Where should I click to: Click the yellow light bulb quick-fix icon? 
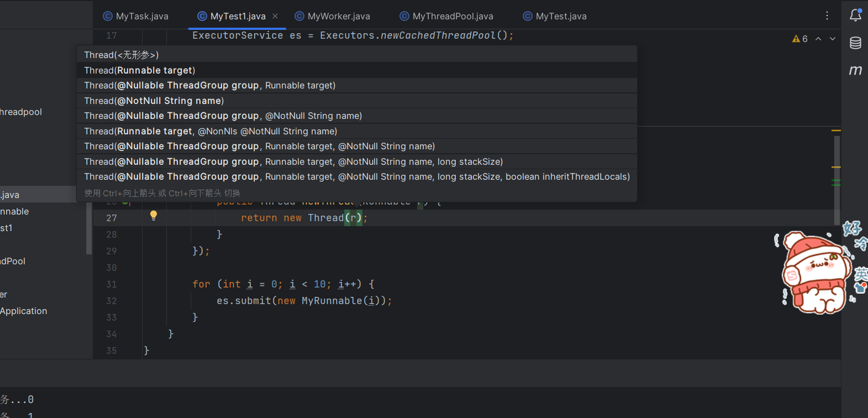[154, 216]
